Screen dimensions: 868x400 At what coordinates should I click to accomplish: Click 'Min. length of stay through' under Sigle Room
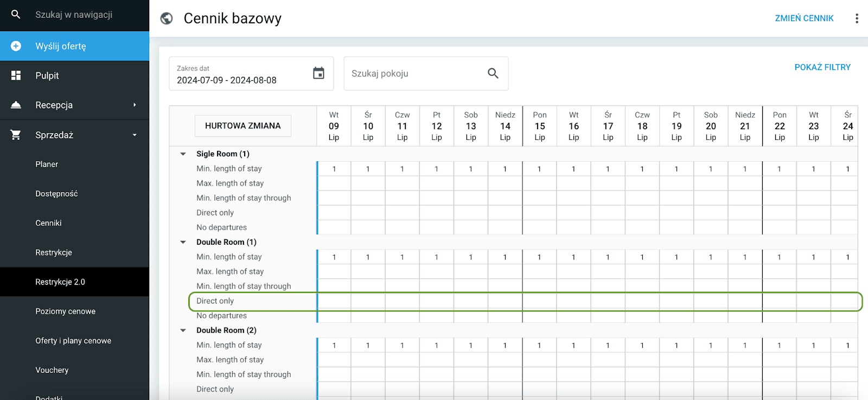[244, 198]
